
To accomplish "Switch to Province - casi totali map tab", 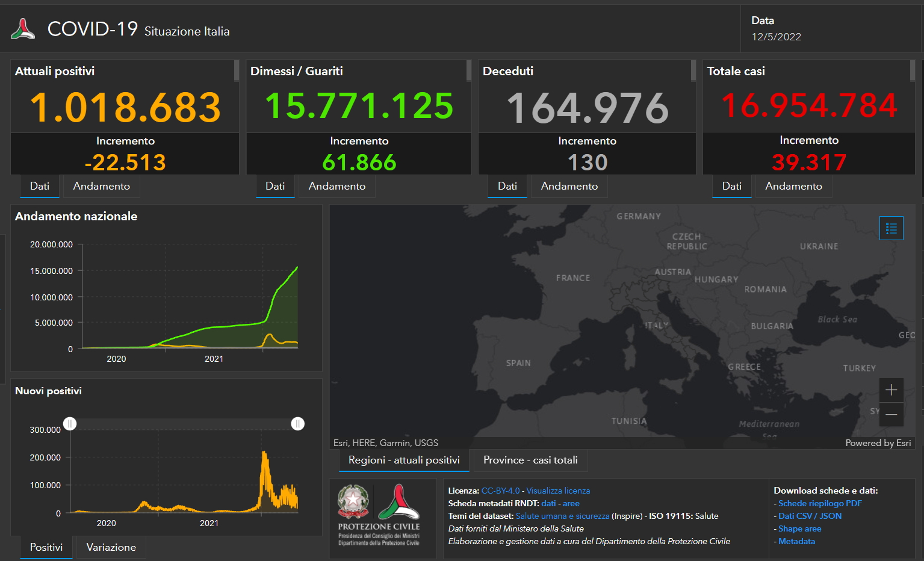I will coord(530,460).
